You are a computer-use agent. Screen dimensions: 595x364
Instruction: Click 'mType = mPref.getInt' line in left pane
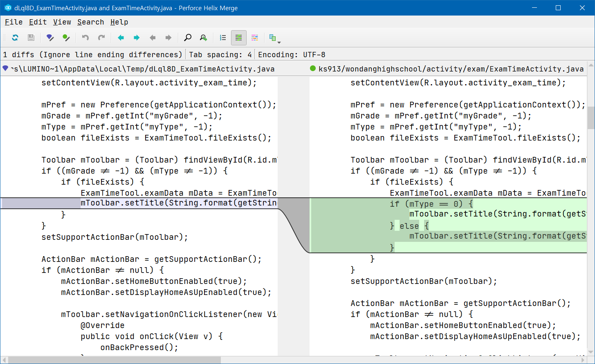point(127,127)
